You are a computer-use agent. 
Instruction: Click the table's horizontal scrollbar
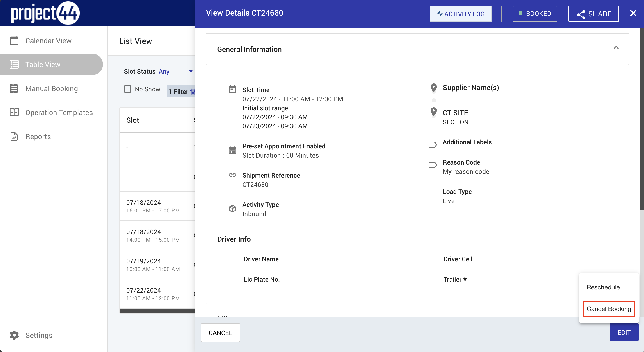tap(157, 311)
